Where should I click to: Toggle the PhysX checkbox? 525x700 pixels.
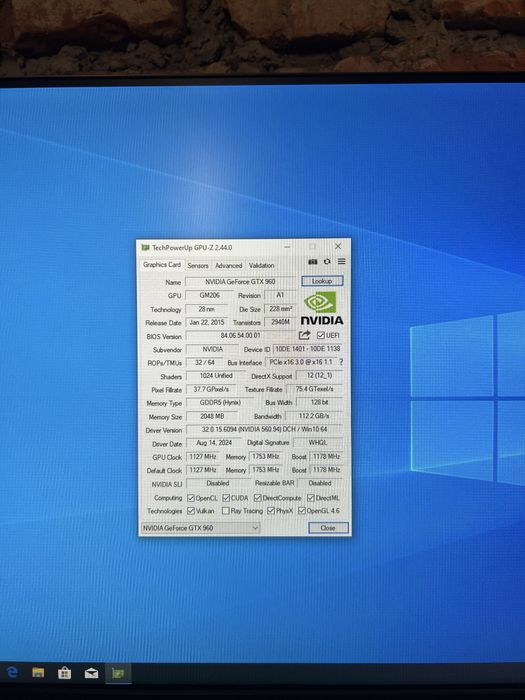tap(271, 511)
